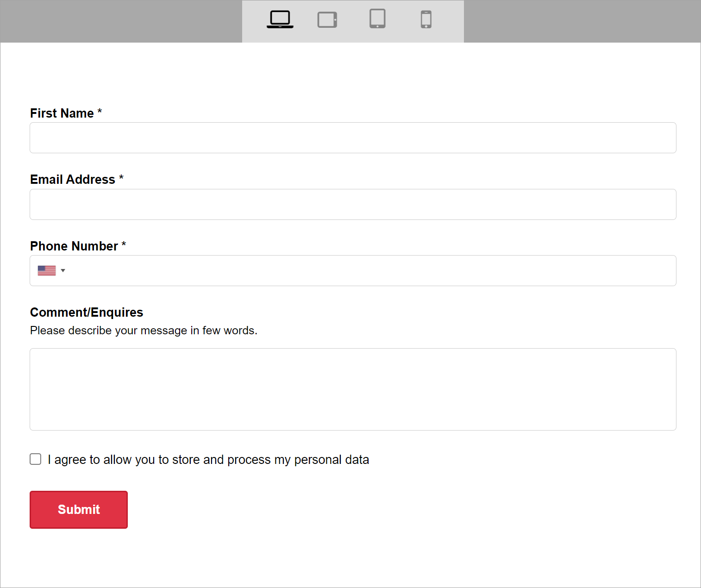
Task: Open country code dropdown arrow
Action: 63,270
